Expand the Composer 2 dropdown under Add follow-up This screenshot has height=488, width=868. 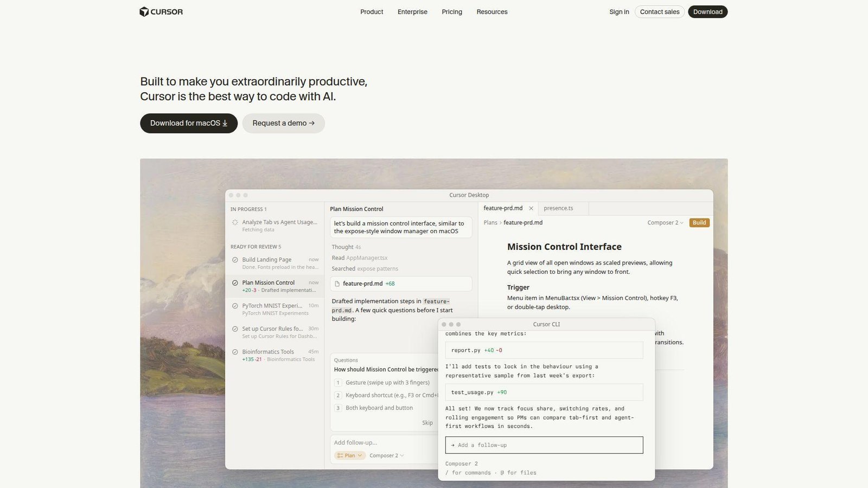(x=386, y=455)
